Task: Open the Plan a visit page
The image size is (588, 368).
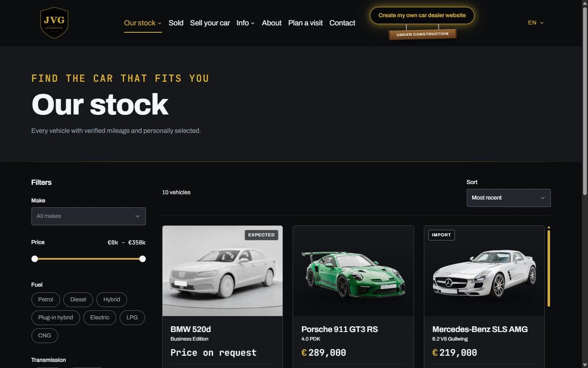Action: click(305, 23)
